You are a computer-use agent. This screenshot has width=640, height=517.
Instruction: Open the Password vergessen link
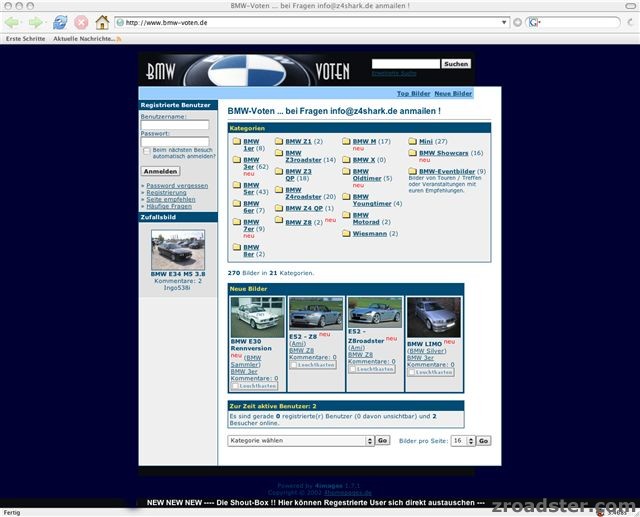tap(177, 186)
